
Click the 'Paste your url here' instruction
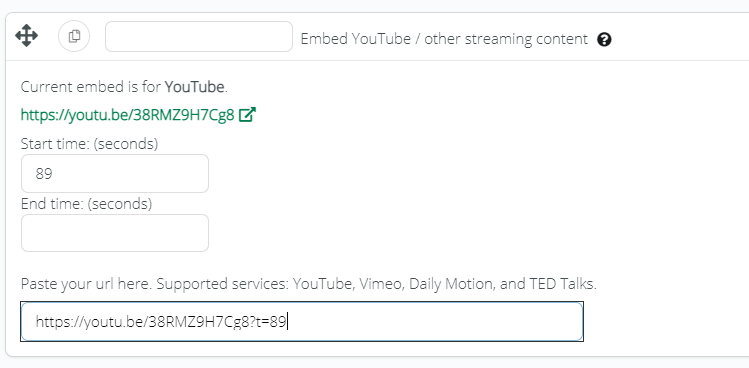(x=86, y=284)
